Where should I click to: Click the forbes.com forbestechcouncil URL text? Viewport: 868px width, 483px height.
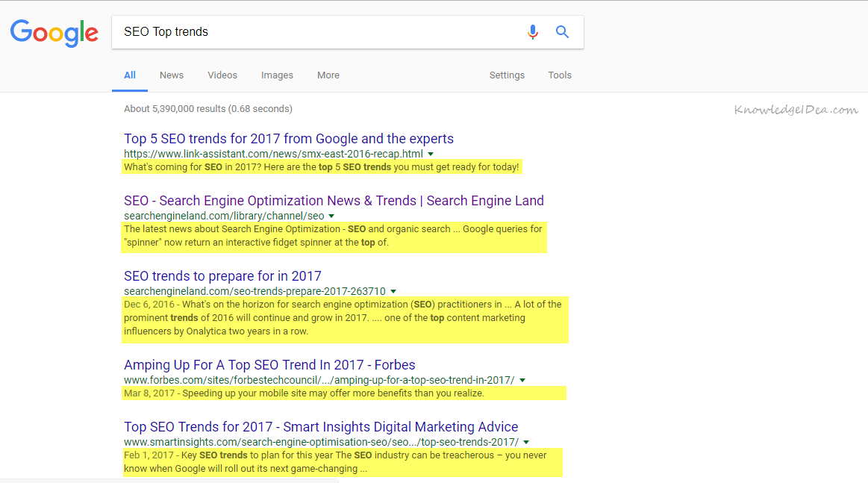pos(319,380)
